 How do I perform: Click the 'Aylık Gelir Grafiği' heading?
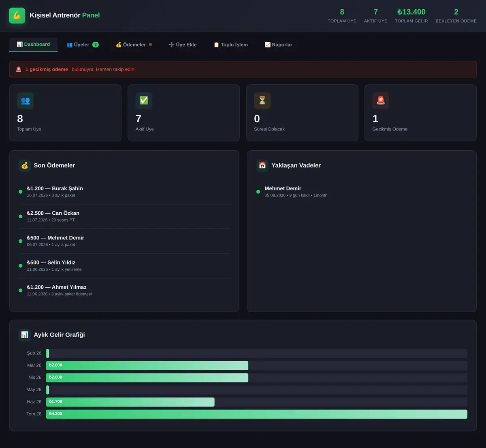click(x=59, y=335)
